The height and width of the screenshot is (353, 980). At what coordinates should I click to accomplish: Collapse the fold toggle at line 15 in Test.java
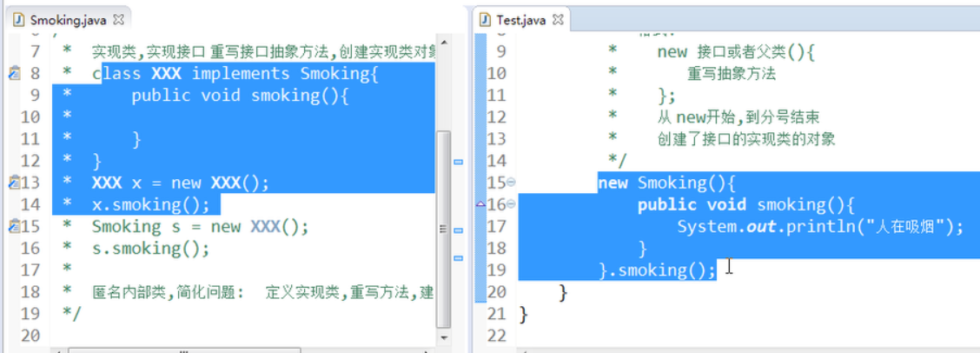coord(511,182)
